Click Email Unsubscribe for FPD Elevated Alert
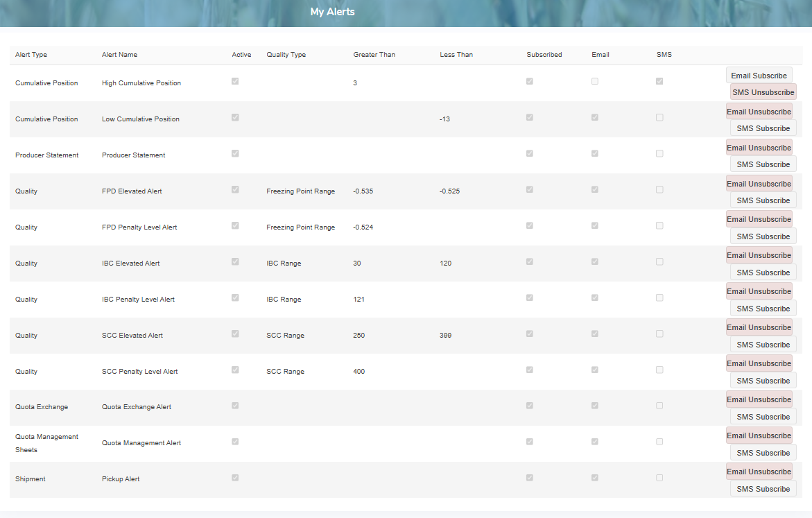 click(x=759, y=183)
